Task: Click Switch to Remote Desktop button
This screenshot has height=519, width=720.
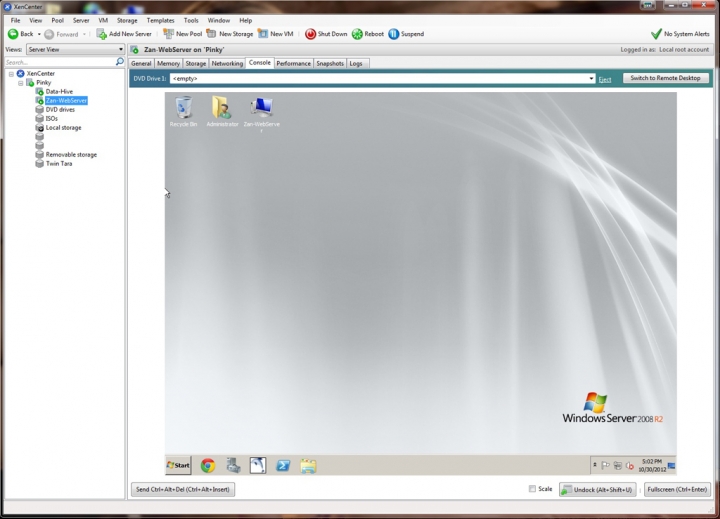Action: pyautogui.click(x=665, y=78)
